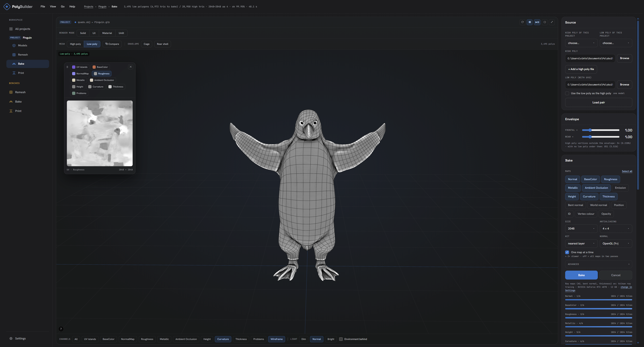Click the square frame icon in the viewport toolbar
Image resolution: width=644 pixels, height=347 pixels.
pos(544,22)
